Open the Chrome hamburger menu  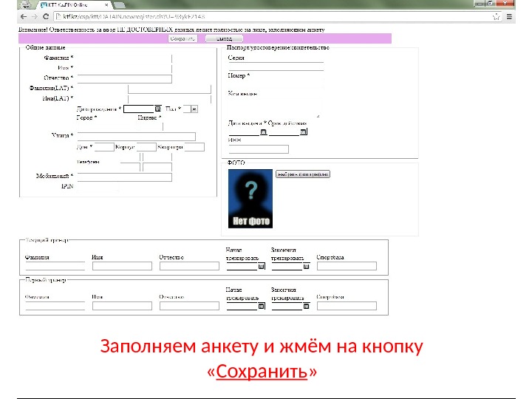[509, 16]
